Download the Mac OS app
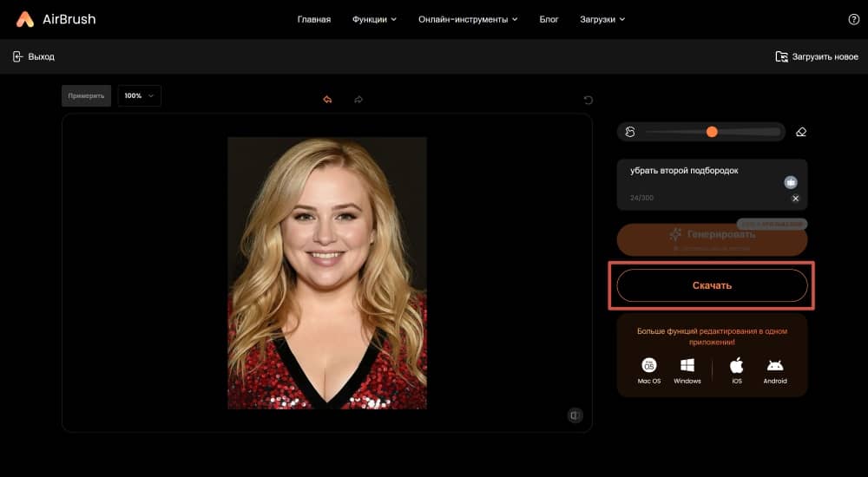Viewport: 868px width, 477px height. point(648,370)
